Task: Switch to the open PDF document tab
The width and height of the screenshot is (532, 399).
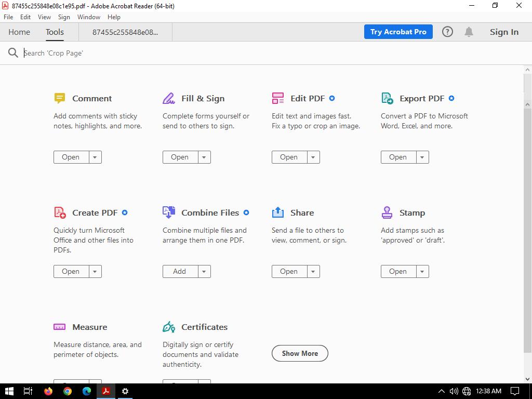Action: tap(125, 32)
